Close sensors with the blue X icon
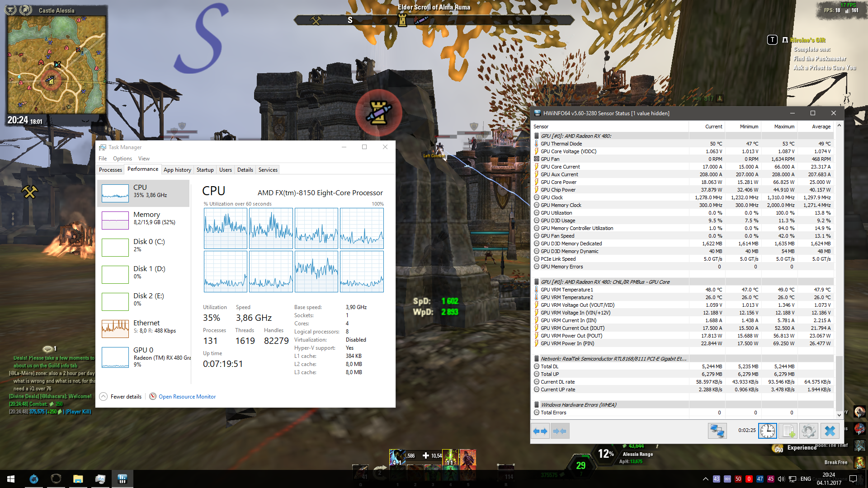Image resolution: width=868 pixels, height=488 pixels. click(830, 431)
